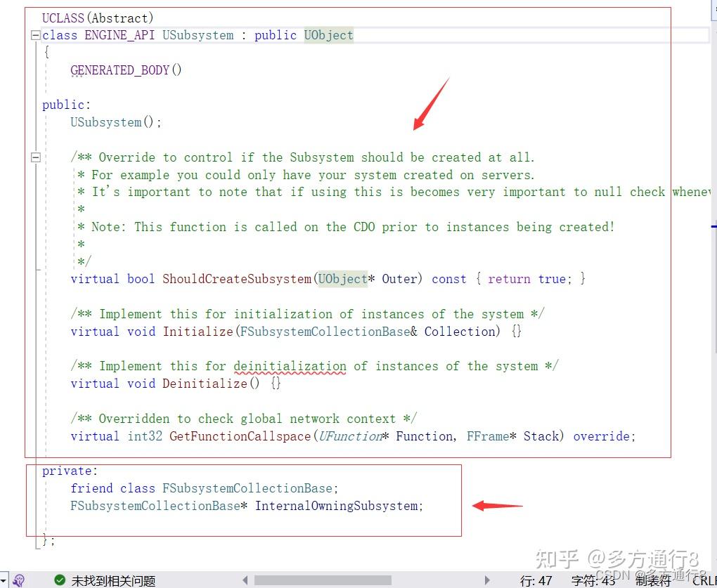Click the horizontal scrollbar right arrow
This screenshot has height=588, width=717.
[x=488, y=580]
